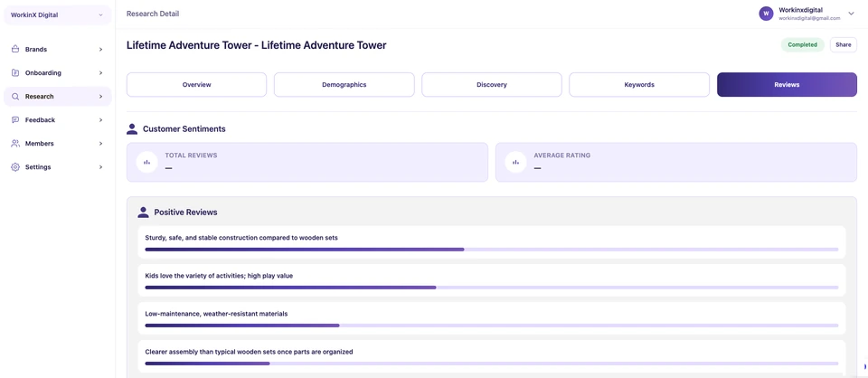Click the Lifetime Adventure Tower title
Viewport: 868px width, 378px height.
(x=256, y=45)
